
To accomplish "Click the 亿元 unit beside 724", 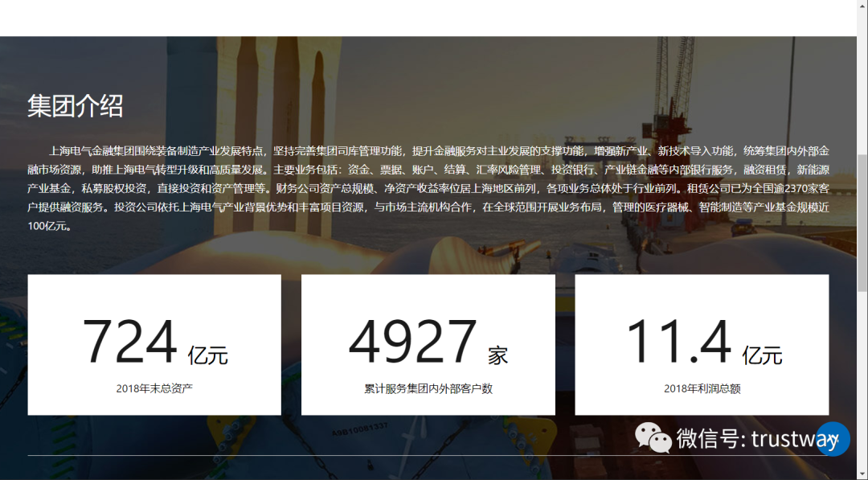I will coord(207,355).
